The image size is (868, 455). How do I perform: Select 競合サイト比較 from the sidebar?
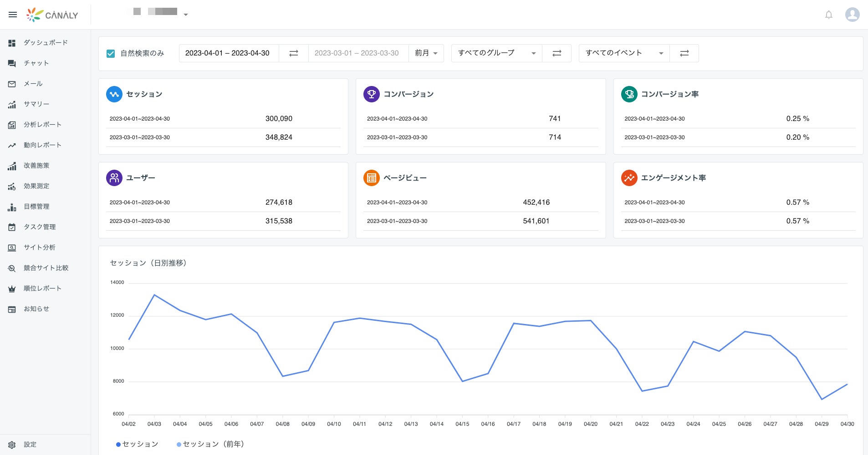click(46, 268)
